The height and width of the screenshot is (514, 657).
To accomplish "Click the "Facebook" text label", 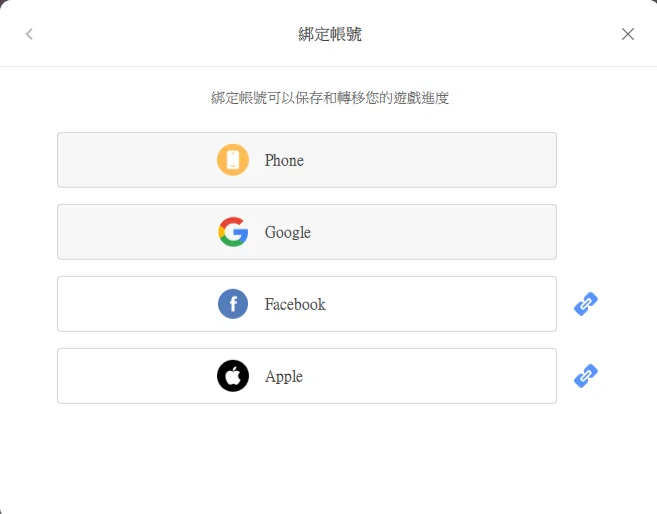I will point(295,304).
